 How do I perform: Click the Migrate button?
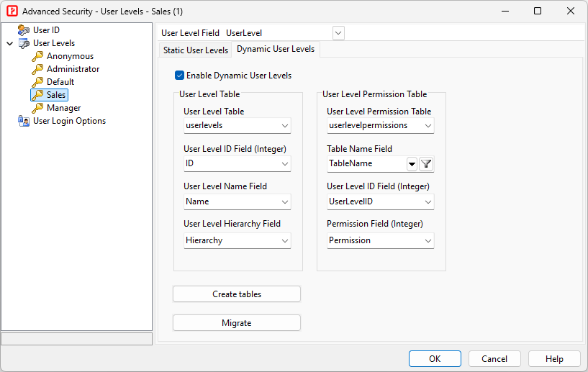pyautogui.click(x=236, y=323)
